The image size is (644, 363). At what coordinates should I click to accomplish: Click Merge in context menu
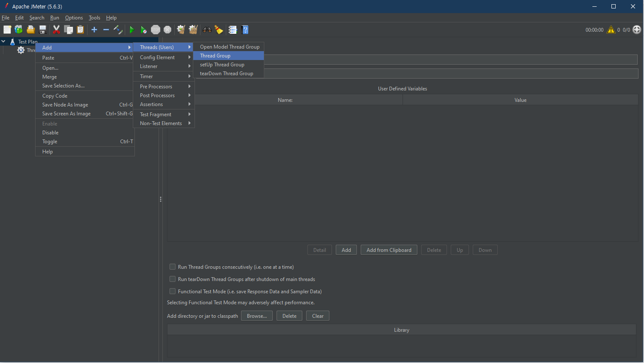coord(85,77)
